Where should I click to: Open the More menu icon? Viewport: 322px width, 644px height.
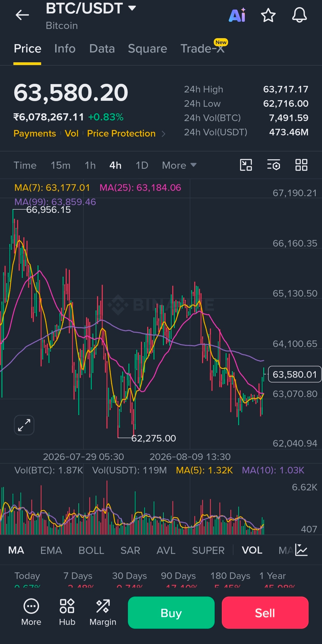click(x=31, y=612)
